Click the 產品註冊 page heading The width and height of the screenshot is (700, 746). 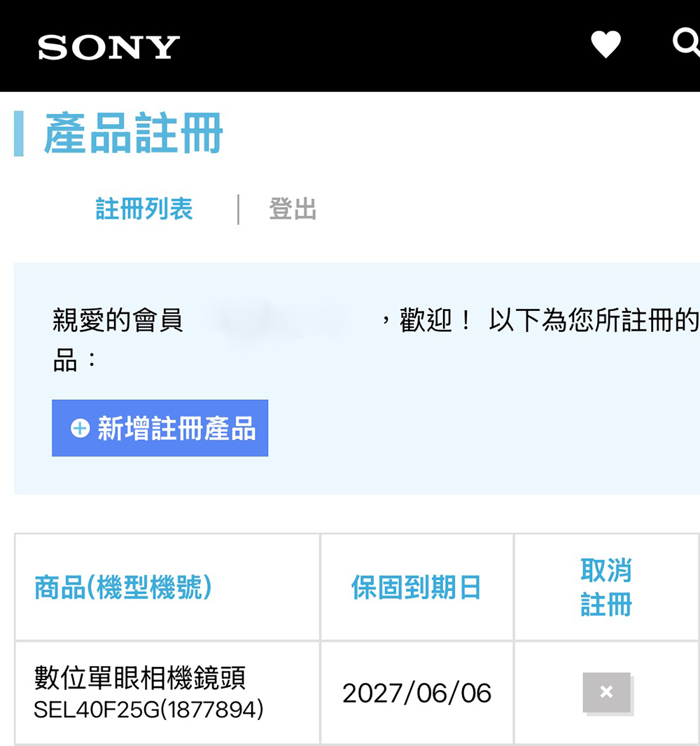click(134, 133)
